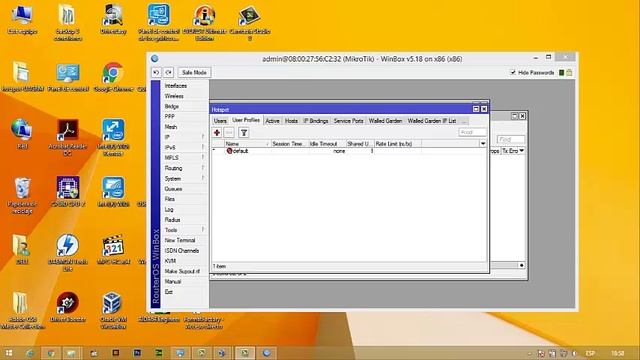The height and width of the screenshot is (360, 640).
Task: Switch to the Active tab
Action: click(272, 121)
